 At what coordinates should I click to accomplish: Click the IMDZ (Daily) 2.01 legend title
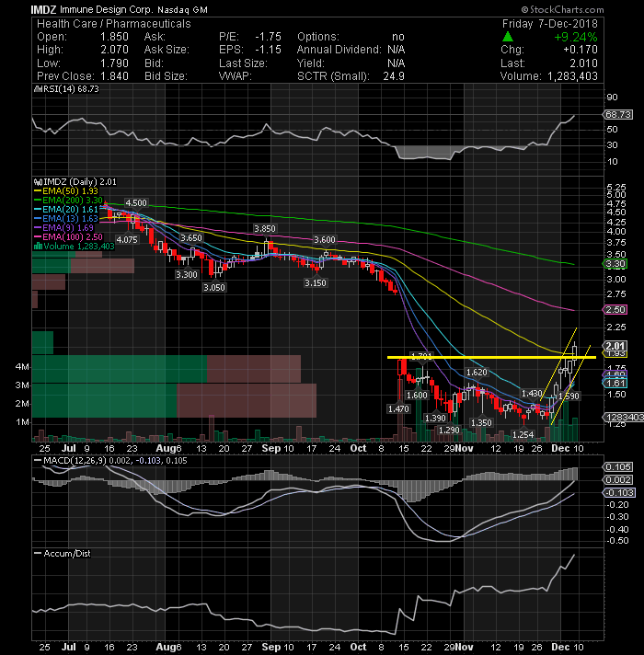click(75, 182)
